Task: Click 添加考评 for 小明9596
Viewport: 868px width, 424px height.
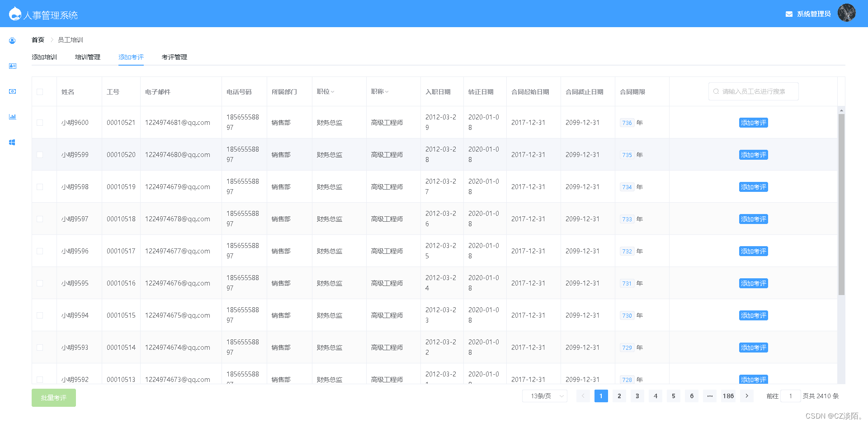Action: (x=753, y=251)
